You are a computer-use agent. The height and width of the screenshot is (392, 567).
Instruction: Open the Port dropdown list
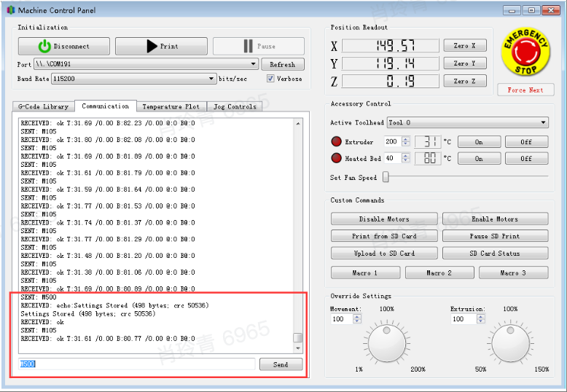click(x=254, y=64)
